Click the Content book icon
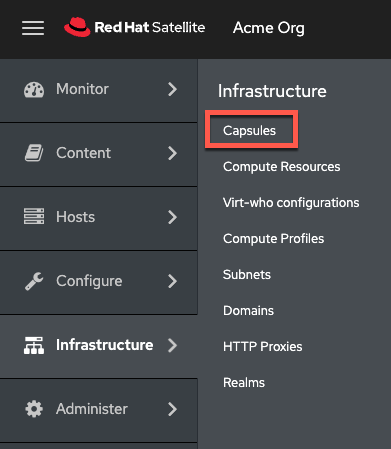 click(x=34, y=153)
